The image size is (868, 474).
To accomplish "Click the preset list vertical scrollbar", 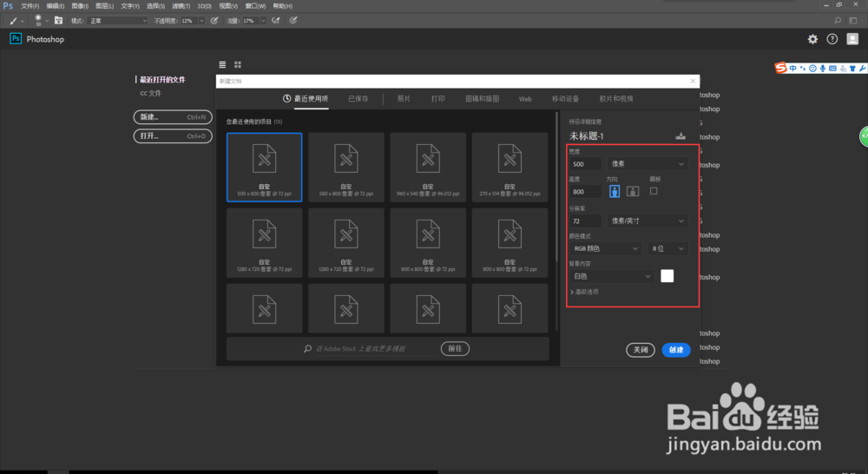I will pyautogui.click(x=557, y=187).
